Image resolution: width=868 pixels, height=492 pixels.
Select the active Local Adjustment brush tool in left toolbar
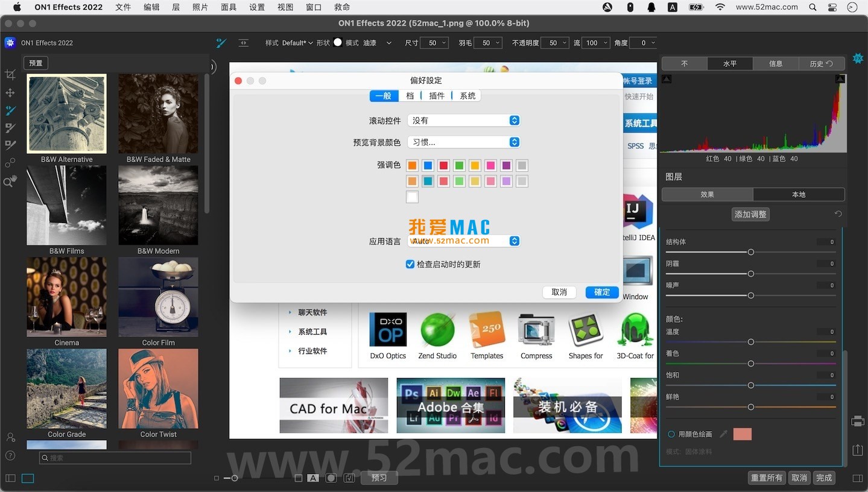click(x=10, y=110)
